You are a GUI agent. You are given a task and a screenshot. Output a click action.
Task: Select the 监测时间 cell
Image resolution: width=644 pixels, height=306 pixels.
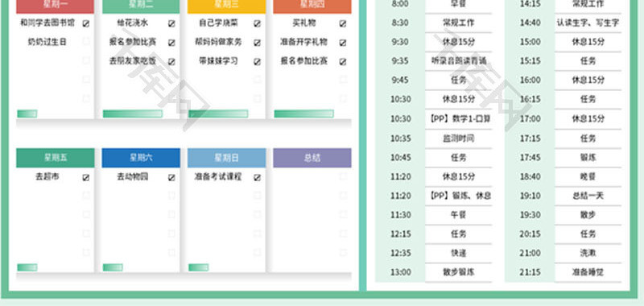(458, 138)
